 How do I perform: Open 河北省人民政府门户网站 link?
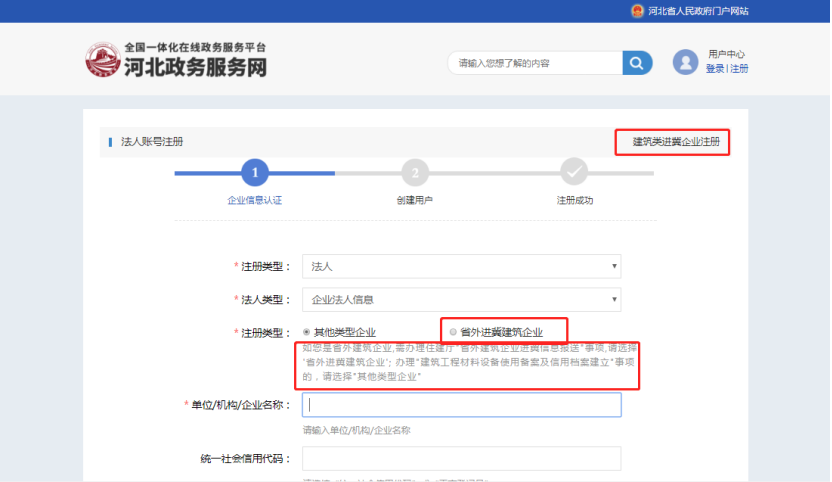[x=698, y=11]
